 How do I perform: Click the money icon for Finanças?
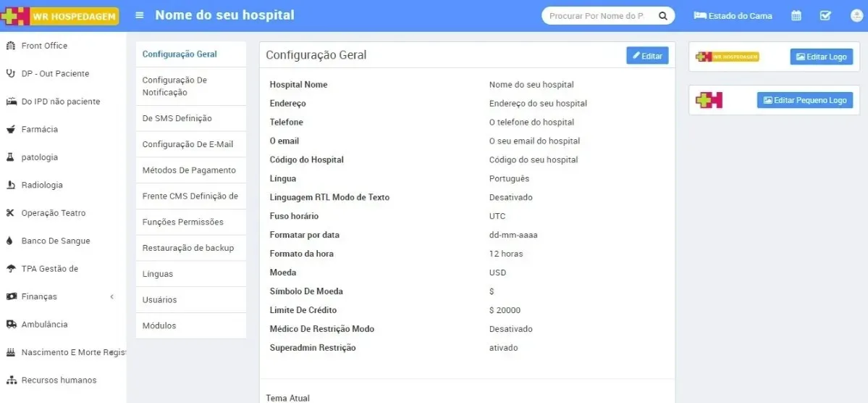point(11,296)
